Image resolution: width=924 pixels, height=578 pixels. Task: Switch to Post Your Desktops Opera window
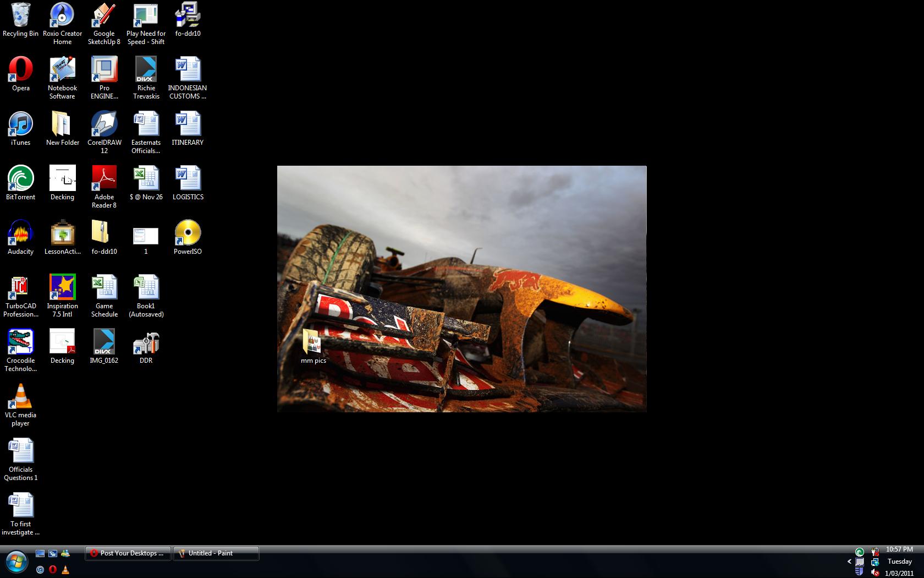128,553
